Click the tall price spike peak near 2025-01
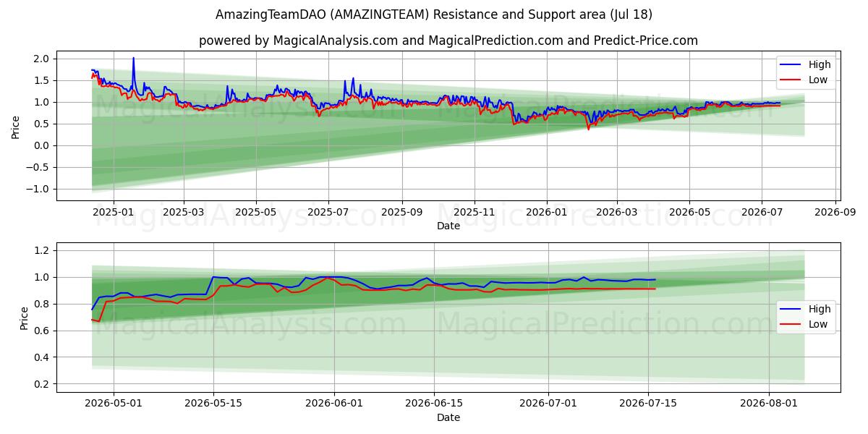 (x=133, y=58)
